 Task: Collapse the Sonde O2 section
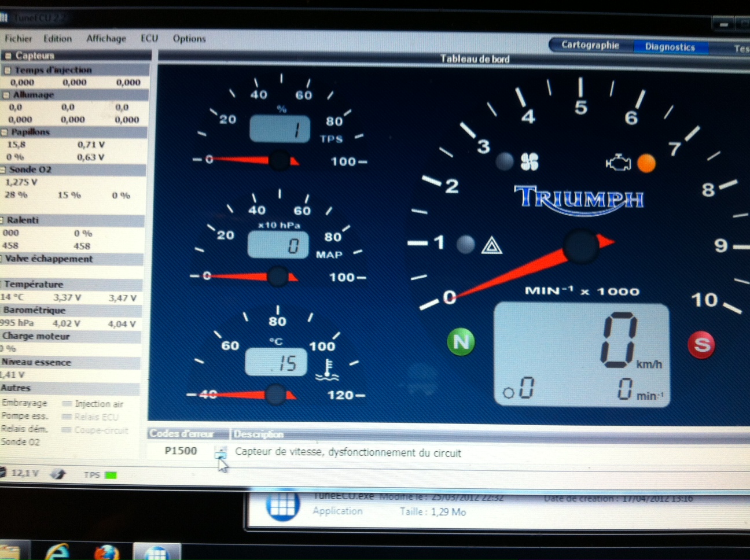tap(3, 170)
